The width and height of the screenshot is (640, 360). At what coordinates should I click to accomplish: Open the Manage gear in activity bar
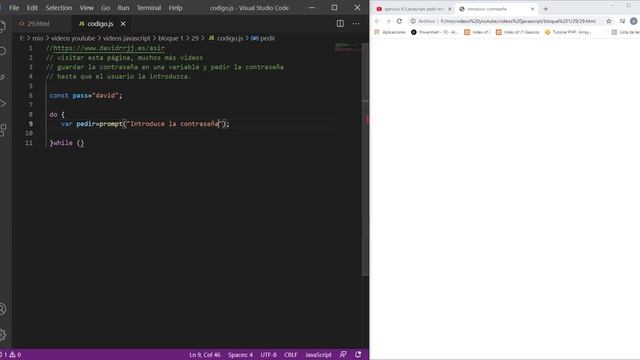(x=2, y=335)
